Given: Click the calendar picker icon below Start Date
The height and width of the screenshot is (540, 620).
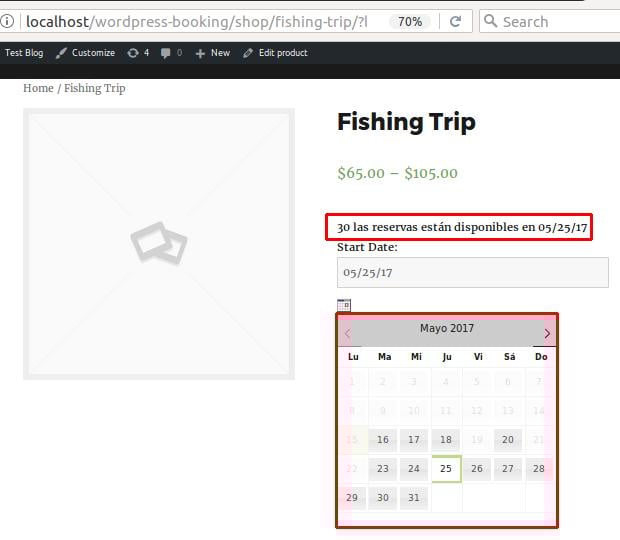Looking at the screenshot, I should click(x=344, y=305).
